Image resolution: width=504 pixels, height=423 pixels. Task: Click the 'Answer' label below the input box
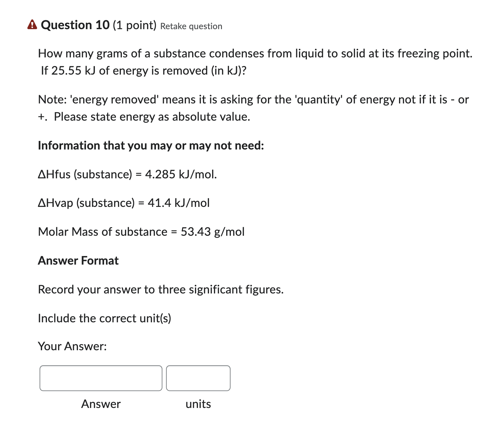[101, 404]
